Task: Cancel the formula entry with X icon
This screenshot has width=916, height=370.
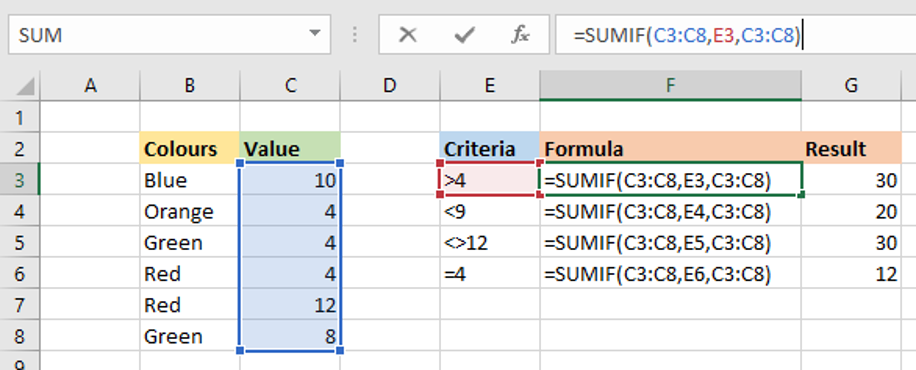Action: tap(407, 35)
